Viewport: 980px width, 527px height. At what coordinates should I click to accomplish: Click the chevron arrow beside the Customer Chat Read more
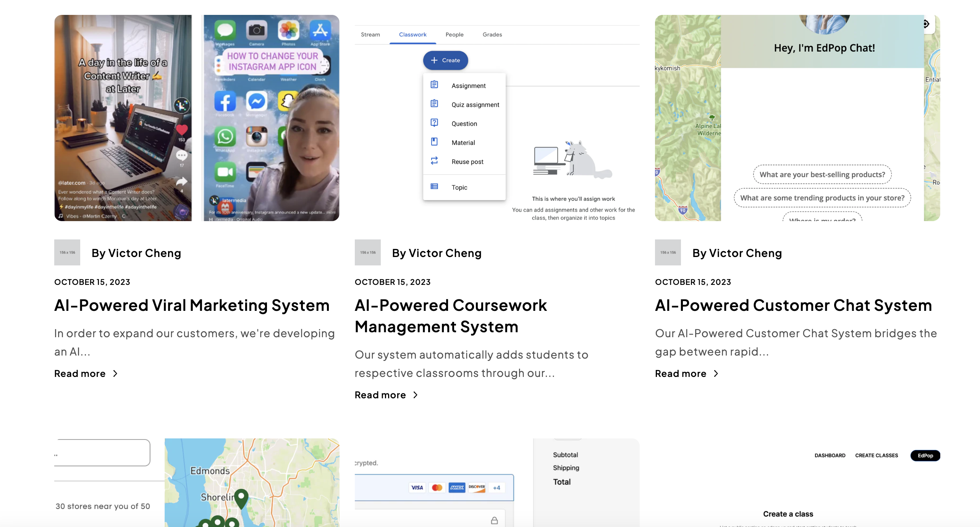tap(716, 373)
